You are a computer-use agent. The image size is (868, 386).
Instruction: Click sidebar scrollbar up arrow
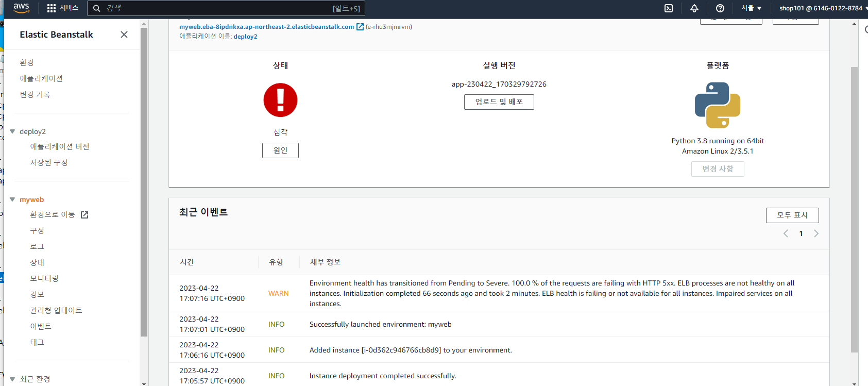[144, 23]
